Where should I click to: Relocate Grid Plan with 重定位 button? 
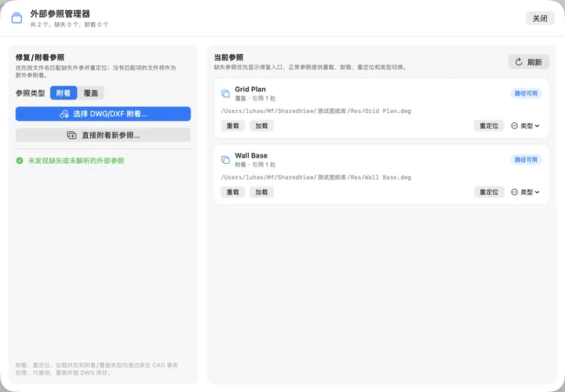(489, 125)
